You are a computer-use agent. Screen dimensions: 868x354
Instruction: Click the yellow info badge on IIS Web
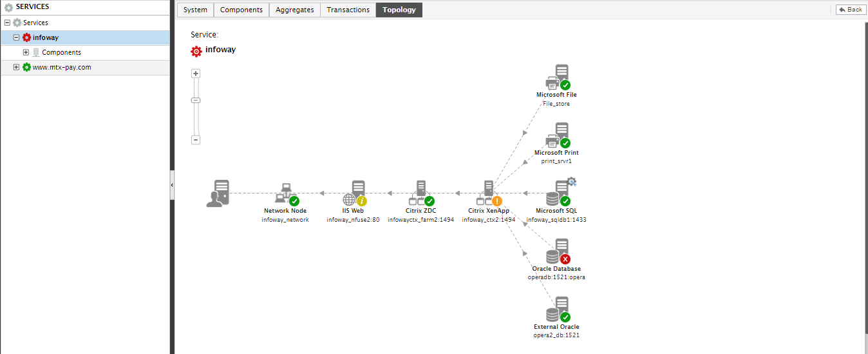pos(362,201)
